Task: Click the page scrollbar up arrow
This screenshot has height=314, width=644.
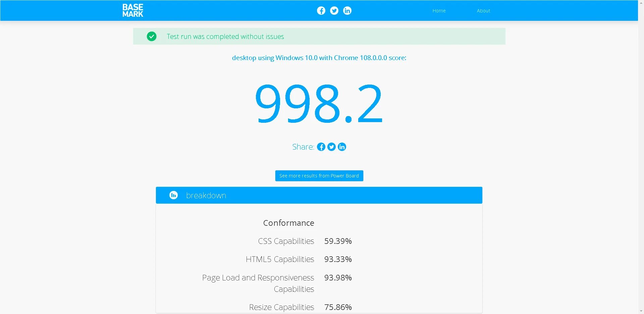Action: pos(641,3)
